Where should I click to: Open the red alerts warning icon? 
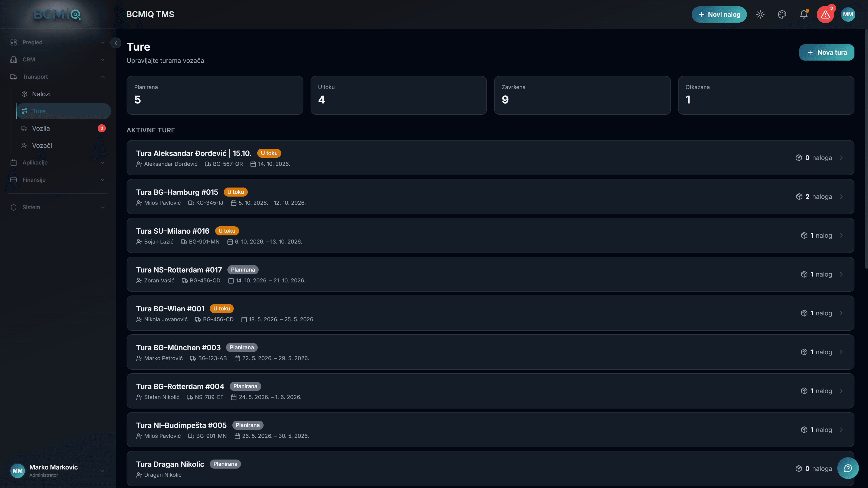[x=825, y=14]
